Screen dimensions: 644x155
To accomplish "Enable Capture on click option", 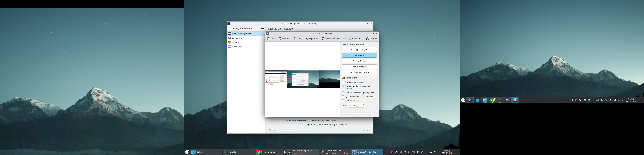I will click(343, 101).
